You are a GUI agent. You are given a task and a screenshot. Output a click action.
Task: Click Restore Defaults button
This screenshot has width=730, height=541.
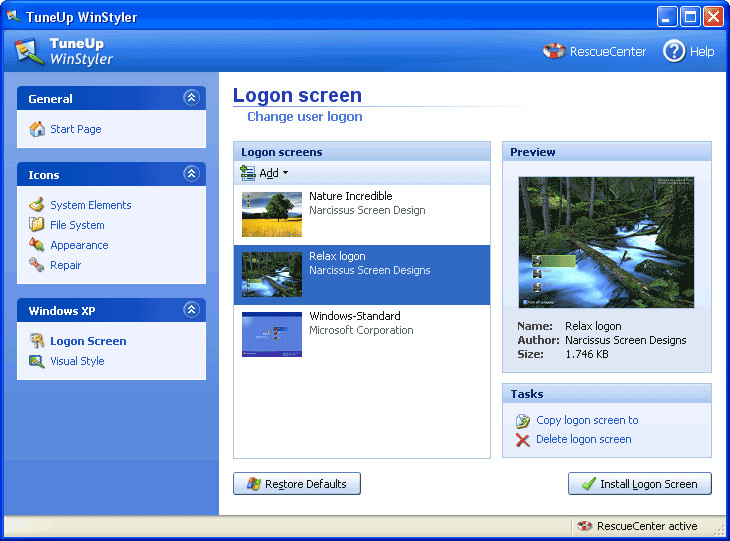coord(297,484)
